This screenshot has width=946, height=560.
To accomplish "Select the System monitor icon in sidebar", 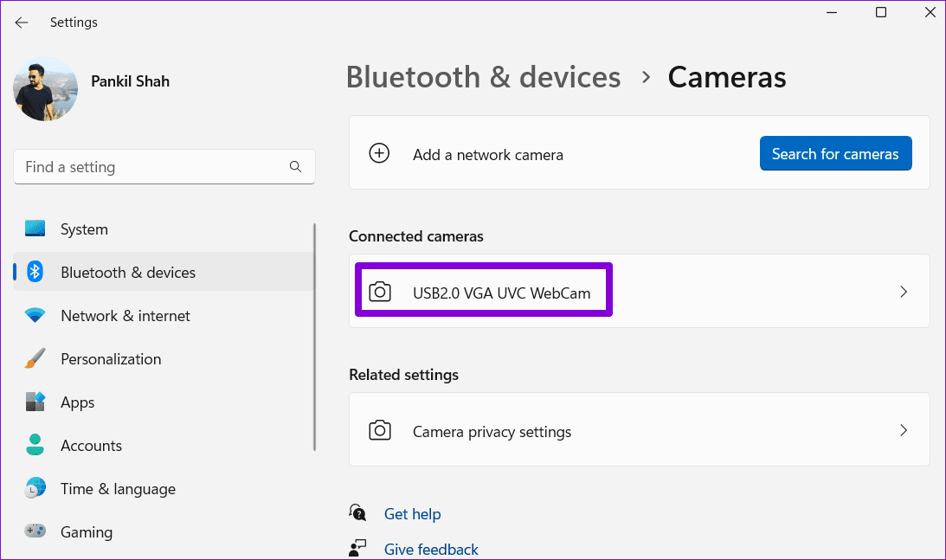I will coord(35,229).
